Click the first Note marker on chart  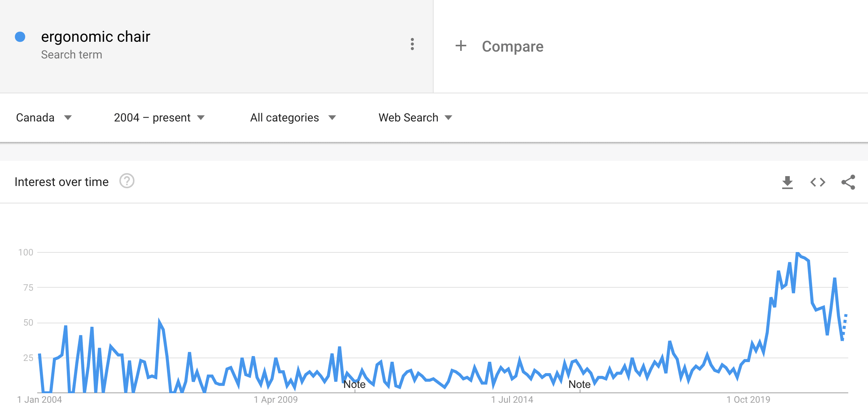pyautogui.click(x=354, y=384)
